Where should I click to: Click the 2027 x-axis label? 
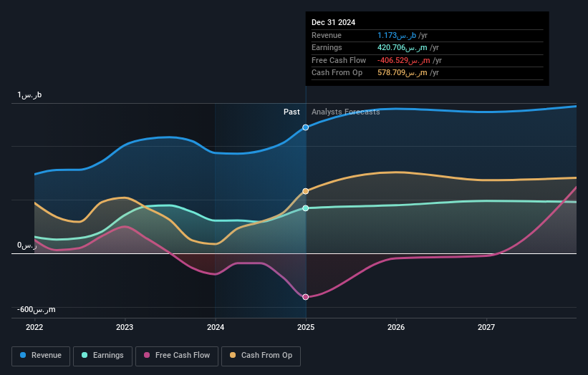point(486,327)
